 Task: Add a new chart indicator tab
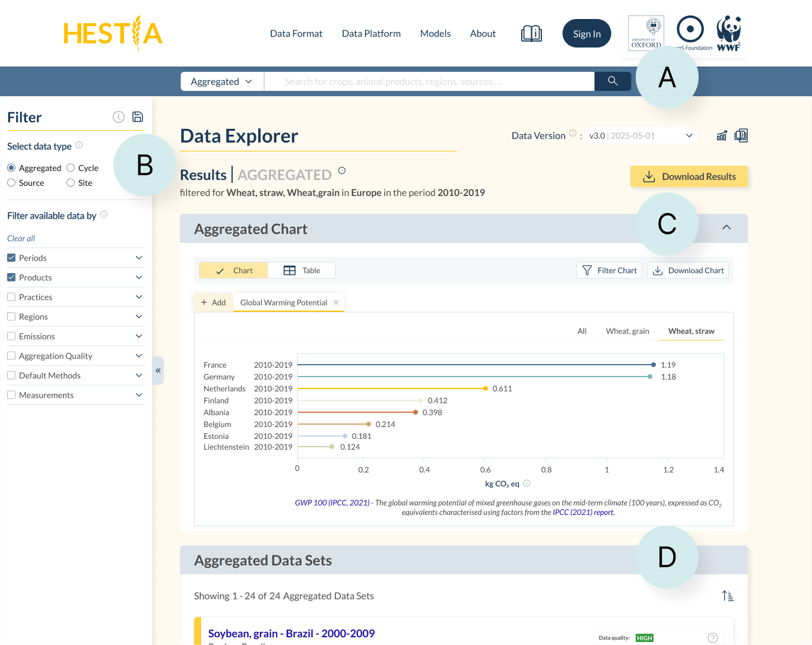(214, 302)
